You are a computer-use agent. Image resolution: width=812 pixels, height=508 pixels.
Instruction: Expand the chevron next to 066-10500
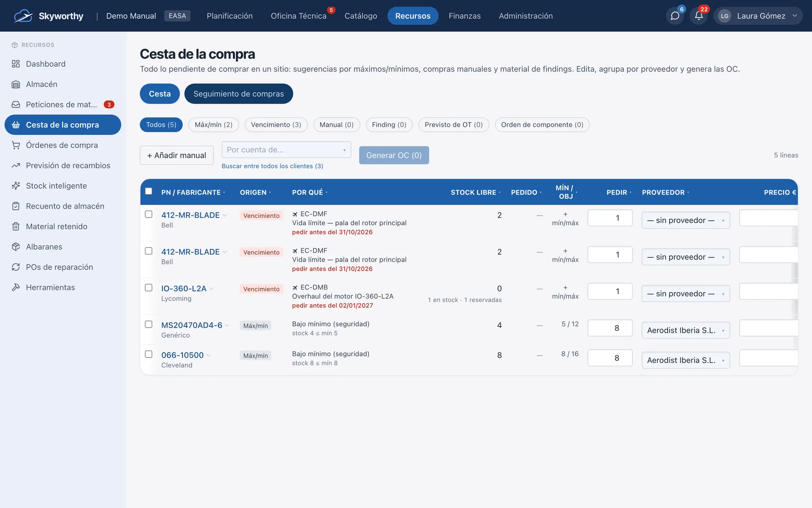click(208, 355)
